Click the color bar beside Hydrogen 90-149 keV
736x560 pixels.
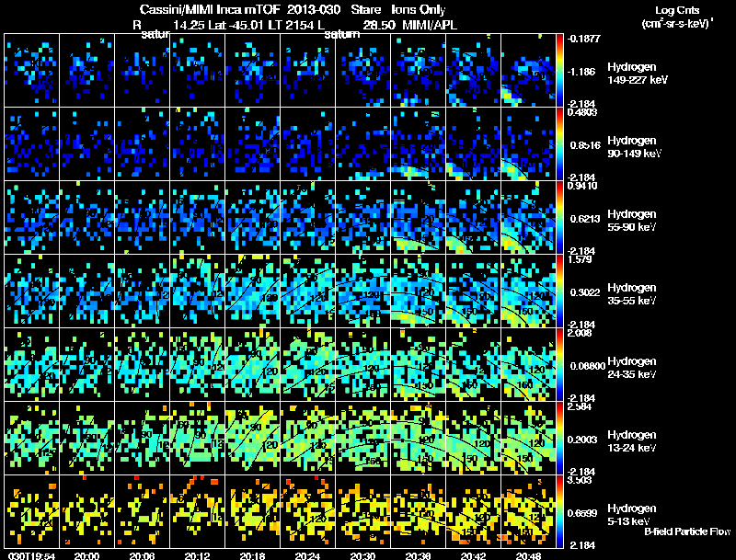coord(559,144)
